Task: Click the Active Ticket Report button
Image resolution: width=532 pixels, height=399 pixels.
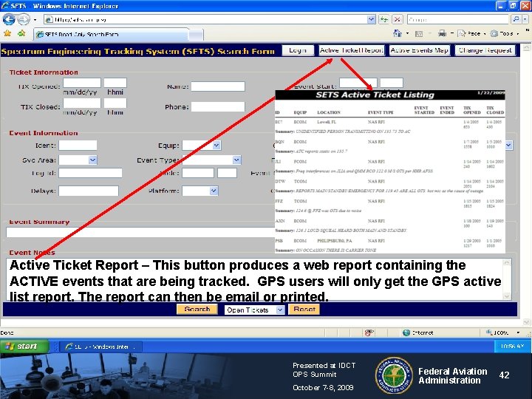Action: tap(352, 50)
